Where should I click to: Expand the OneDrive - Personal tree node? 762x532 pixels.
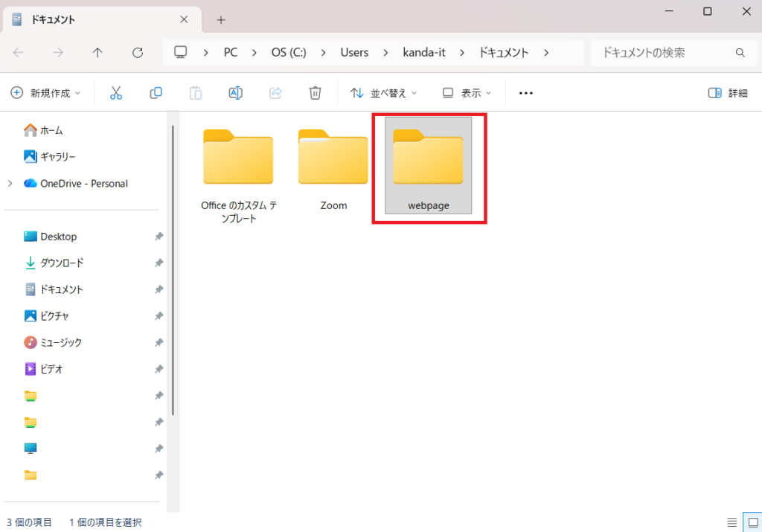point(10,184)
